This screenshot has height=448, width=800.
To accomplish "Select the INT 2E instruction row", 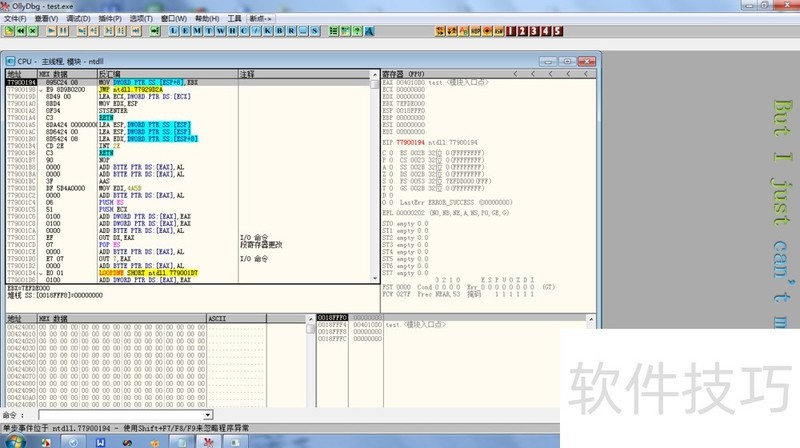I will tap(189, 145).
